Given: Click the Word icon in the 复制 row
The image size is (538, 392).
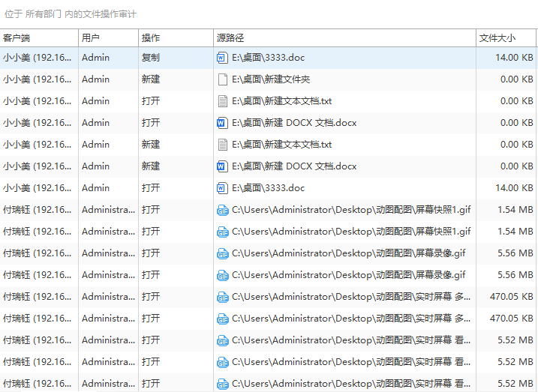Looking at the screenshot, I should [222, 58].
